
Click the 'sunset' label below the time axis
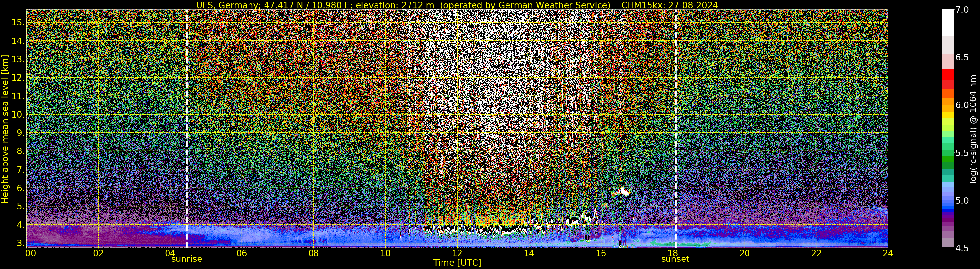(675, 259)
